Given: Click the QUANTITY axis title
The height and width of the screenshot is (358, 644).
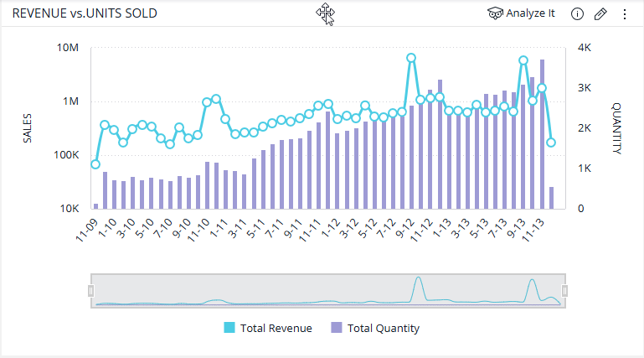Looking at the screenshot, I should (616, 127).
